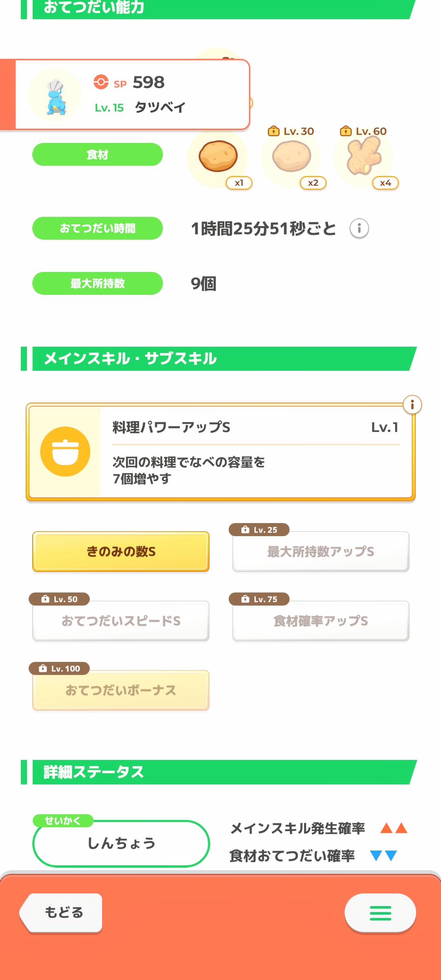The height and width of the screenshot is (980, 441).
Task: Open the hamburger menu button
Action: (x=380, y=913)
